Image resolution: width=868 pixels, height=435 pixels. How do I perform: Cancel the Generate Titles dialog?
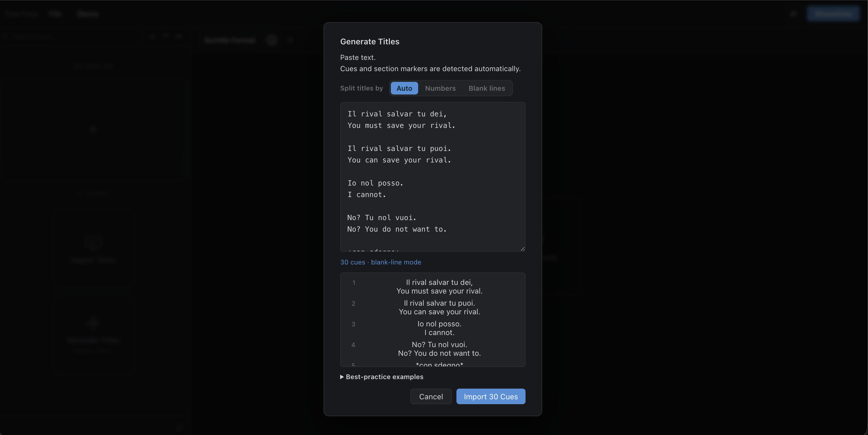click(x=431, y=396)
